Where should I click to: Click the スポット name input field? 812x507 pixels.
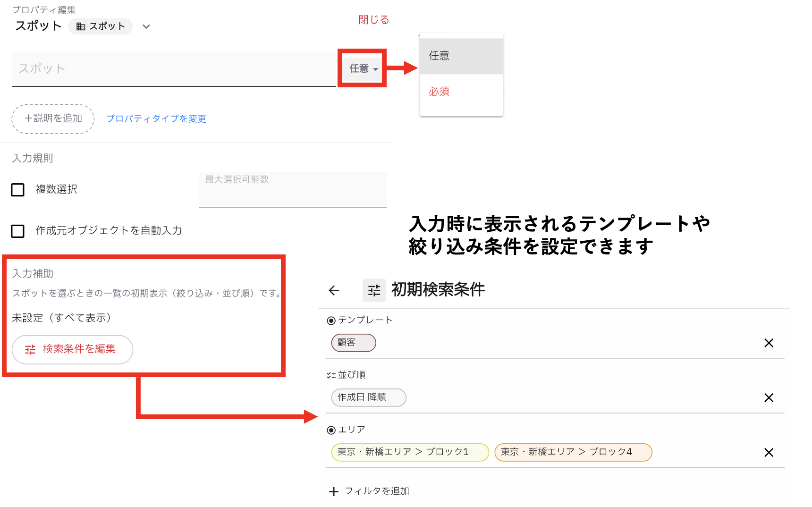coord(174,69)
